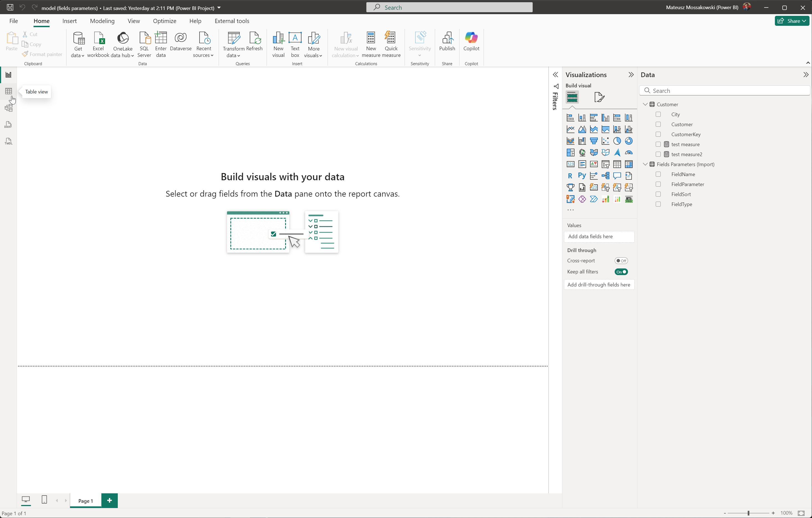The height and width of the screenshot is (518, 812).
Task: Open the Modeling ribbon tab
Action: pos(102,21)
